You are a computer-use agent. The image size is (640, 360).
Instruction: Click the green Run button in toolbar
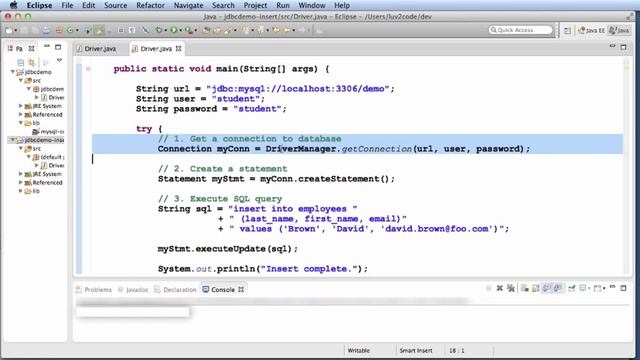tap(174, 30)
